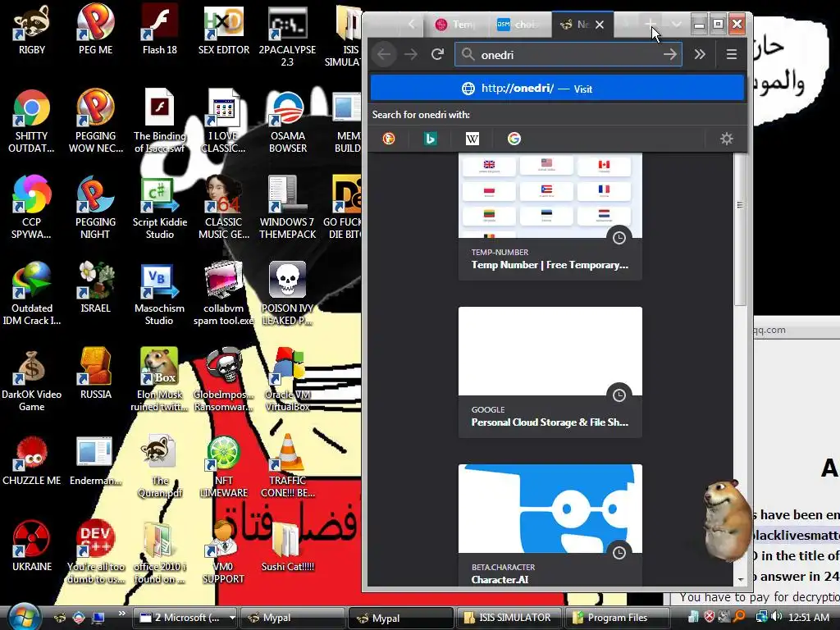
Task: Open the Windows Start orb
Action: click(x=25, y=617)
